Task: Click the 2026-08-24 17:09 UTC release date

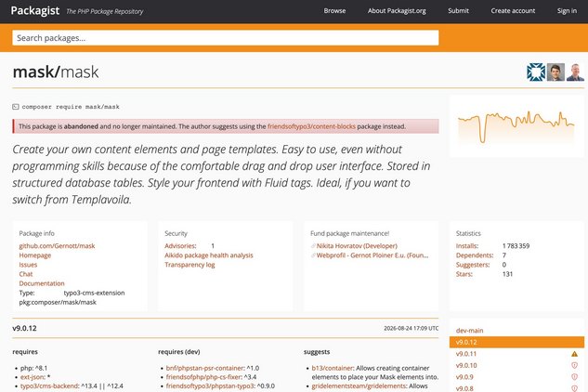Action: [x=411, y=328]
